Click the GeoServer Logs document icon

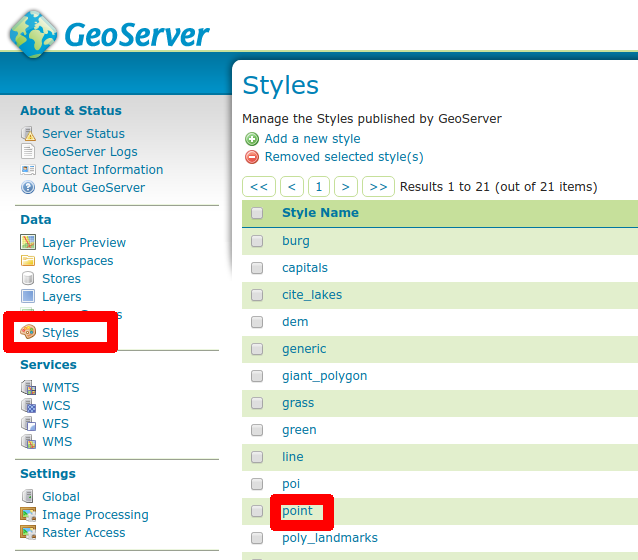pyautogui.click(x=28, y=151)
